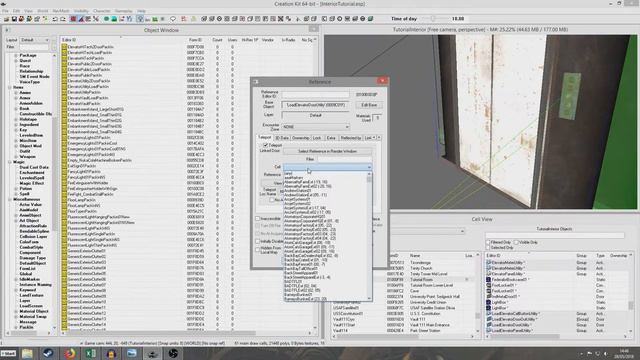Click the open folder icon in the main toolbar
640x360 pixels.
coord(7,19)
